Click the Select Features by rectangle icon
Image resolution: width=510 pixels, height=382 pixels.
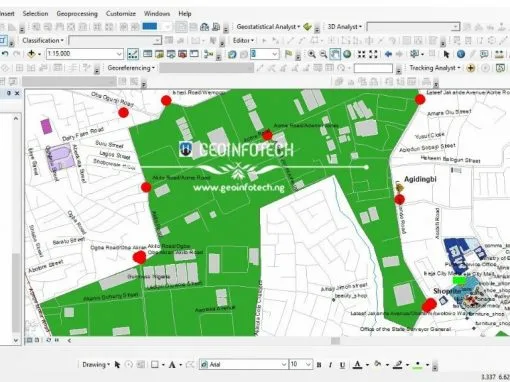click(x=415, y=54)
